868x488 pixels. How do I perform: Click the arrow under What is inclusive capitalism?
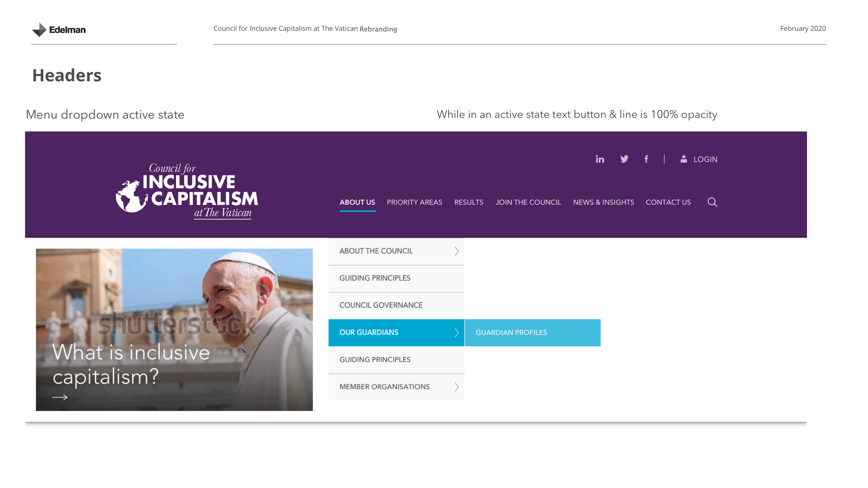click(60, 397)
